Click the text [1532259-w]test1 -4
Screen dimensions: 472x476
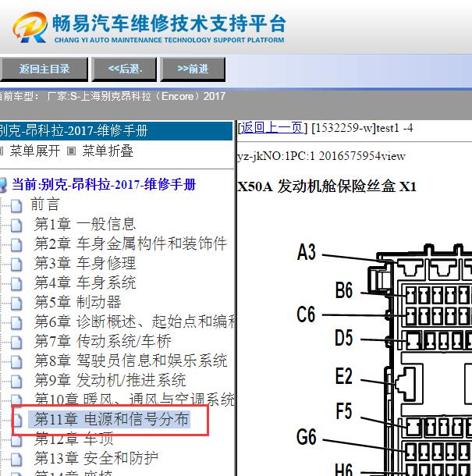tap(362, 128)
